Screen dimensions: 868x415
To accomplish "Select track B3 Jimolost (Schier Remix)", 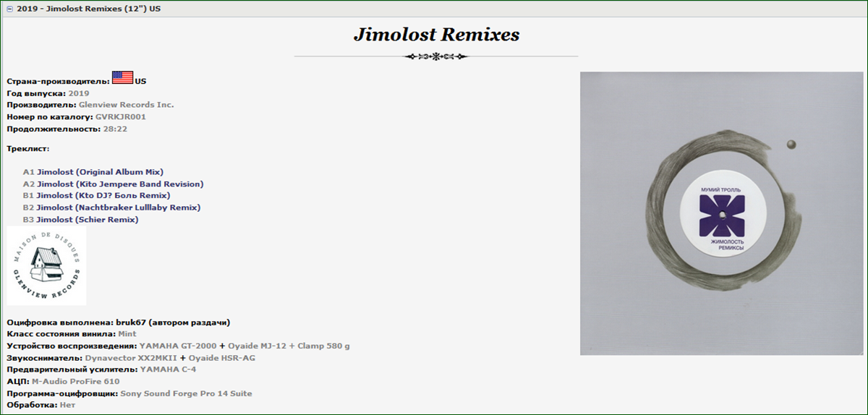I will coord(80,219).
